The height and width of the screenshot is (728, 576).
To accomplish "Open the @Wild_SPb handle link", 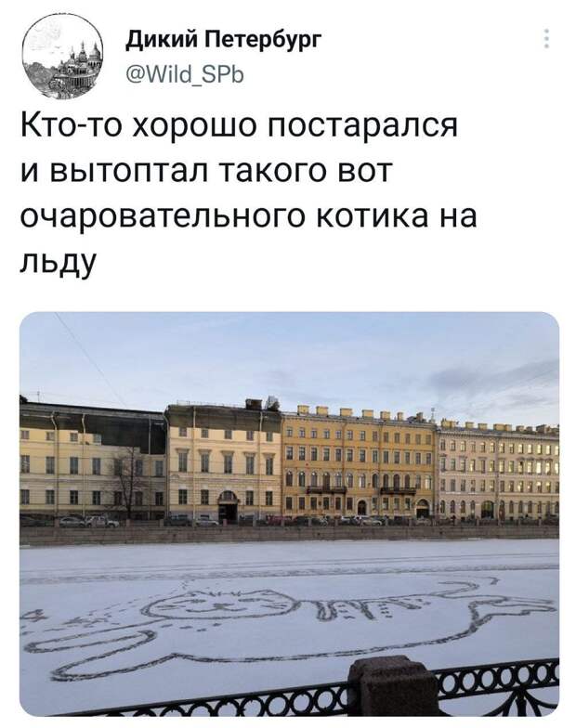I will click(186, 74).
